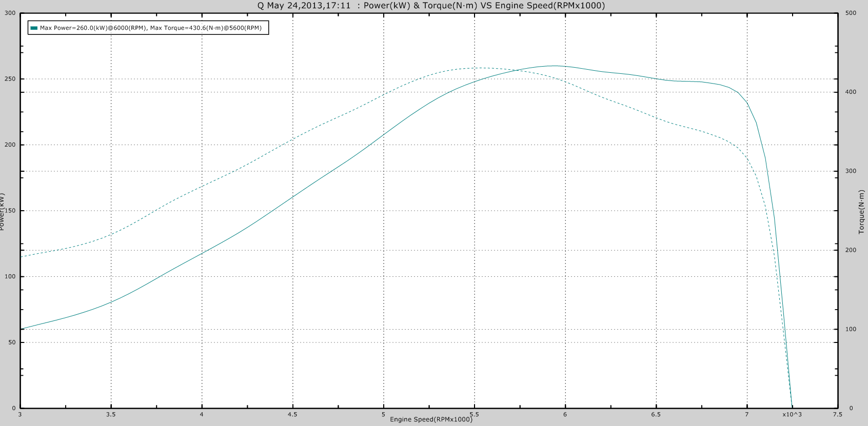868x426 pixels.
Task: Click the 300 tick on the torque axis
Action: tap(851, 171)
